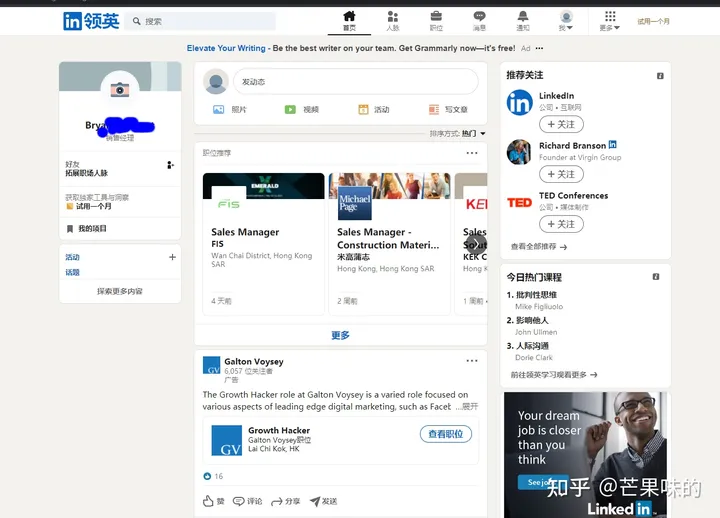The width and height of the screenshot is (720, 518).
Task: Open the Michael Page Sales Manager job card
Action: 389,244
